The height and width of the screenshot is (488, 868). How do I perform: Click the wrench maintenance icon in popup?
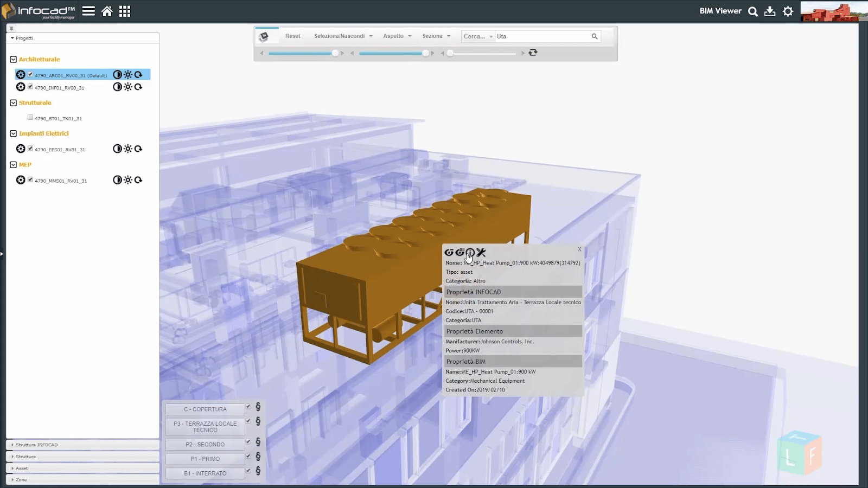481,252
